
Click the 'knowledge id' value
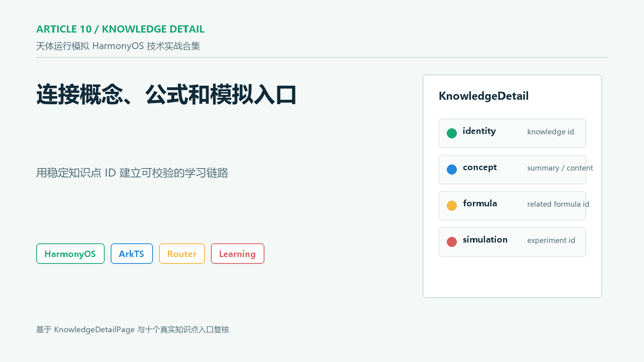(x=551, y=132)
